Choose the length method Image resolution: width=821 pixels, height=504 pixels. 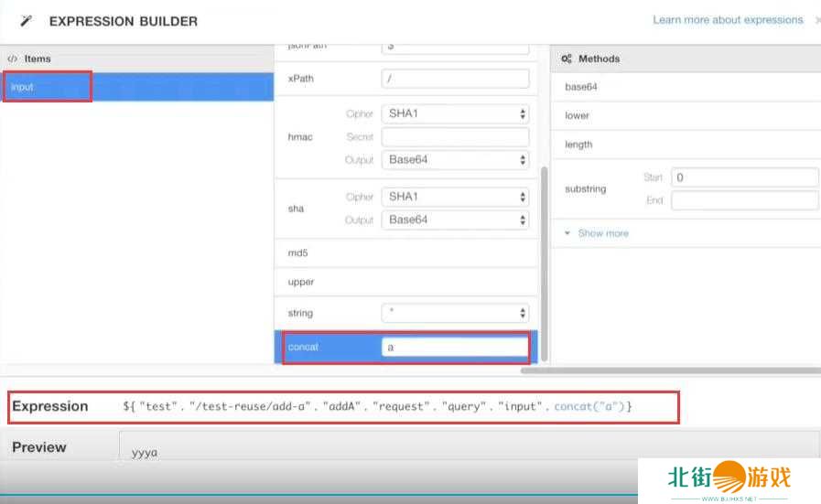tap(686, 145)
